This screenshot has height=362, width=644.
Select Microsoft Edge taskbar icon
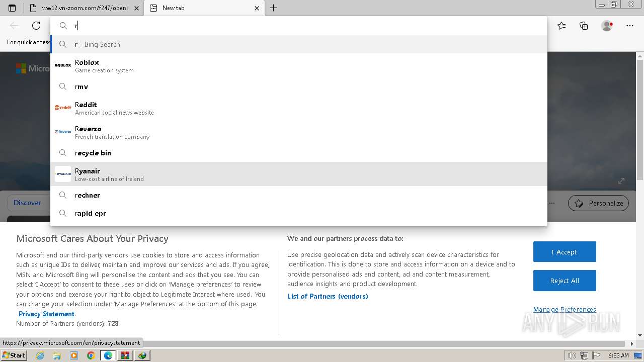coord(108,355)
